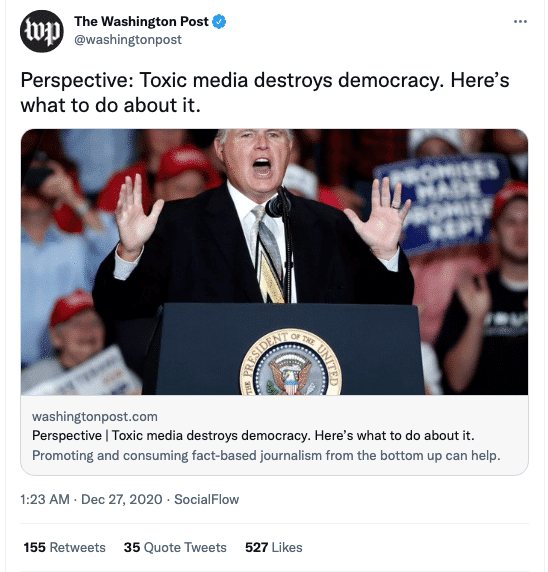The image size is (548, 572).
Task: Click the tweet text about toxic media
Action: pyautogui.click(x=265, y=92)
